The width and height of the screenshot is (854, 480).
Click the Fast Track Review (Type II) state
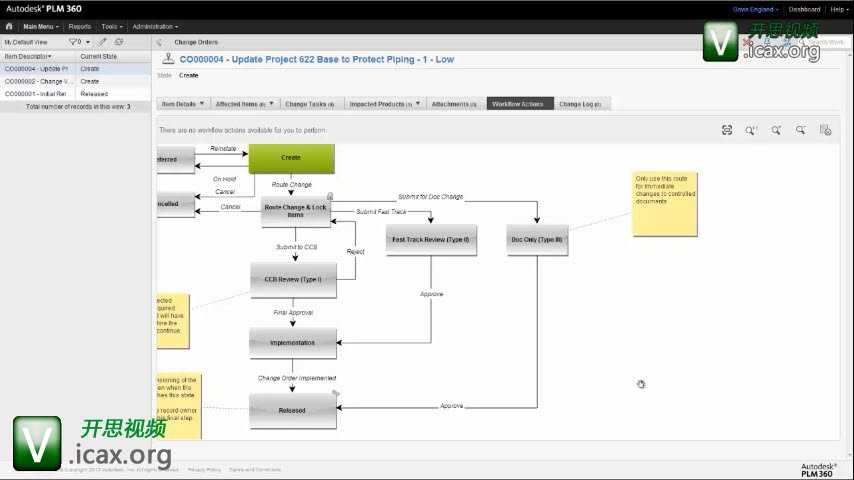431,240
